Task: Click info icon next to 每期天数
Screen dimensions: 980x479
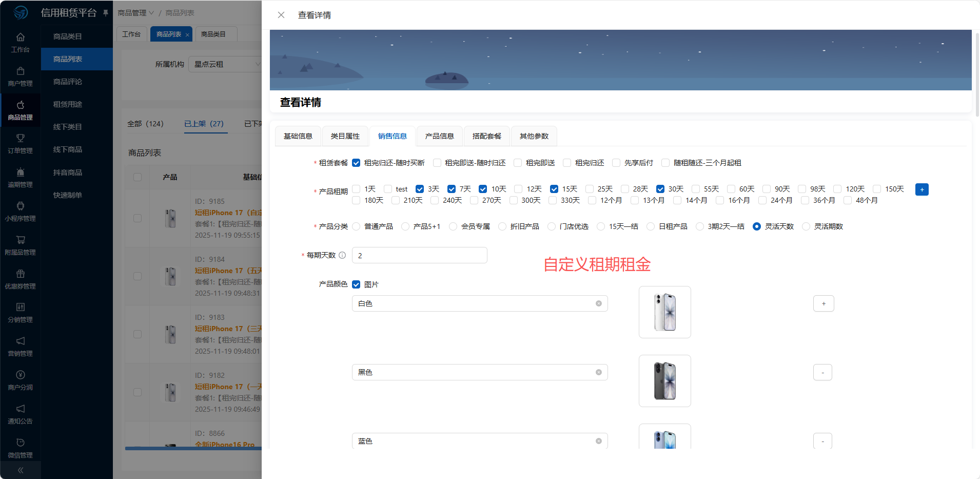Action: [x=342, y=255]
